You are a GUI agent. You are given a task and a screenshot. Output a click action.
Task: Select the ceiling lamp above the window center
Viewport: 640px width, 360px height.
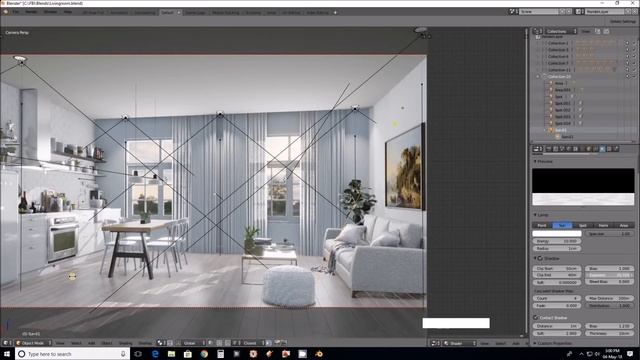coord(220,114)
